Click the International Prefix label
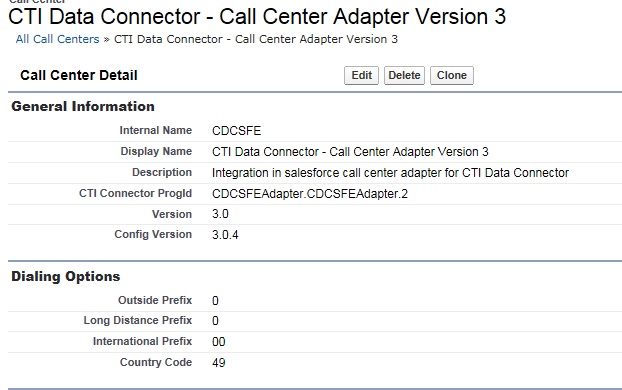Image resolution: width=622 pixels, height=390 pixels. (x=142, y=341)
